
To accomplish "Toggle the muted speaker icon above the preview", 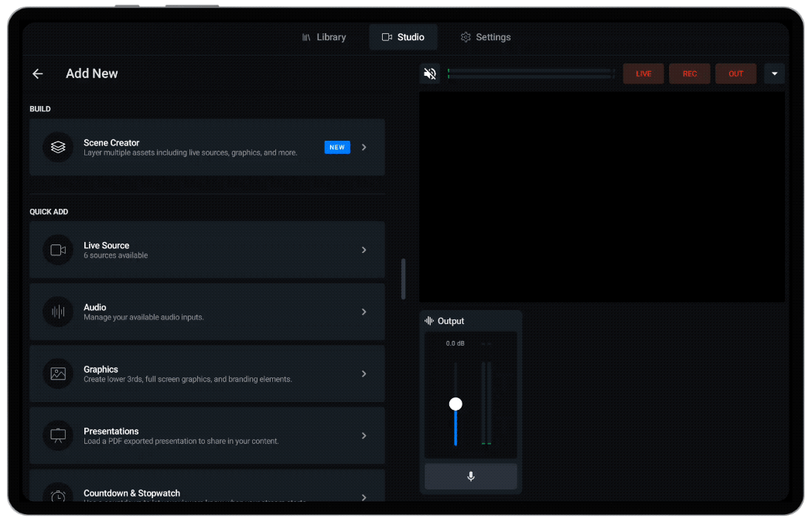I will pos(430,73).
